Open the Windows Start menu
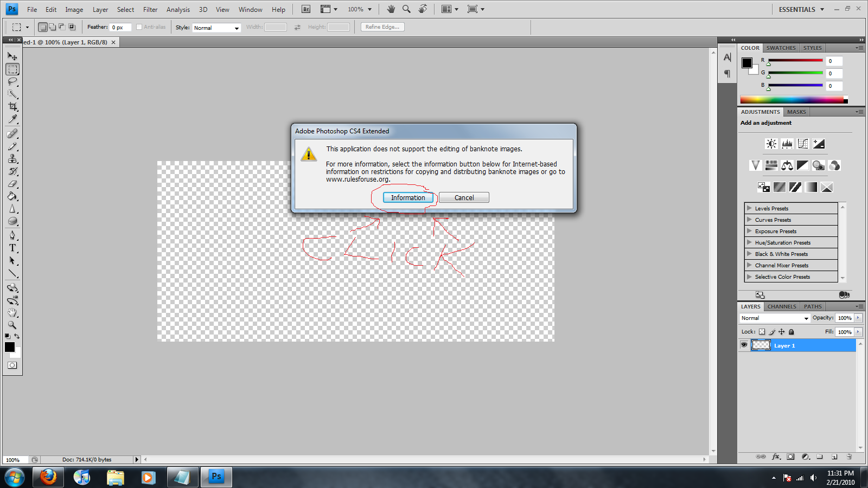Image resolution: width=868 pixels, height=488 pixels. (x=15, y=477)
